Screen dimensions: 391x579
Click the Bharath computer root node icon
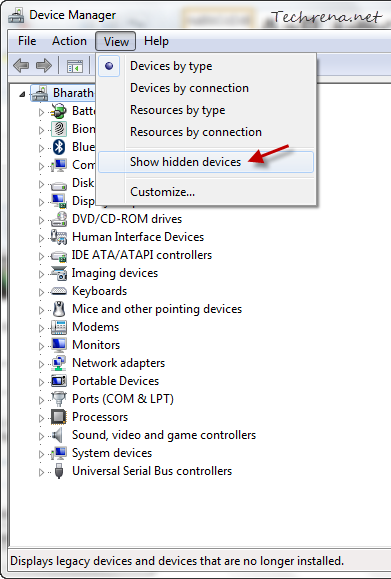point(40,93)
